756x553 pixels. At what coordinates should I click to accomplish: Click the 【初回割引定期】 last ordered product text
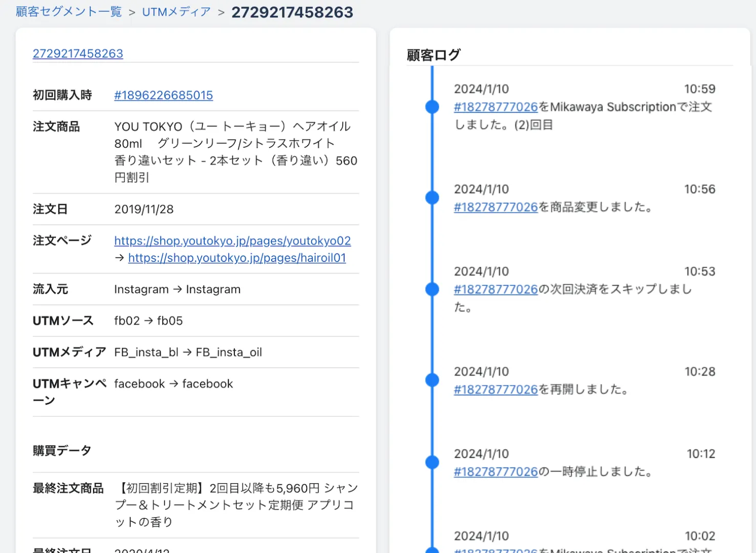[x=236, y=505]
